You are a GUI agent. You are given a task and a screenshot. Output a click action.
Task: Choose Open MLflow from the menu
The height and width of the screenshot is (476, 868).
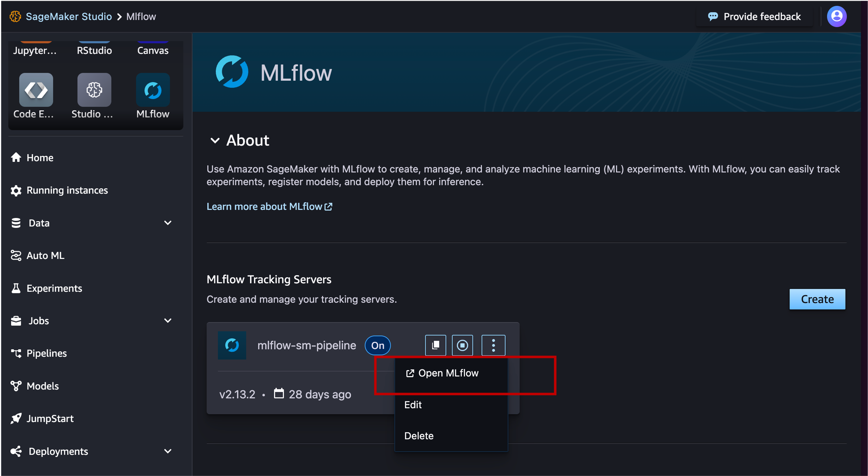448,373
